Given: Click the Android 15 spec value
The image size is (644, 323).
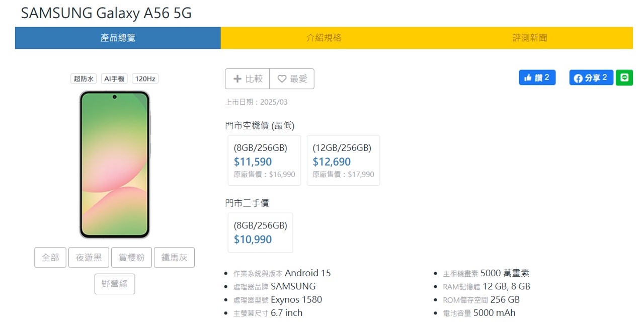Looking at the screenshot, I should (308, 273).
